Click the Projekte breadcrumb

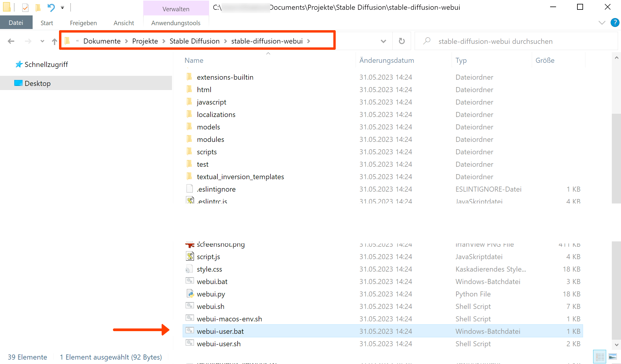pyautogui.click(x=145, y=41)
